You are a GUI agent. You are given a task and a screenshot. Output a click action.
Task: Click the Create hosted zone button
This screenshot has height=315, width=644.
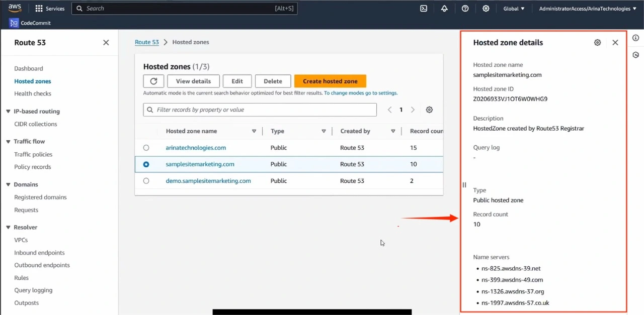(x=330, y=81)
